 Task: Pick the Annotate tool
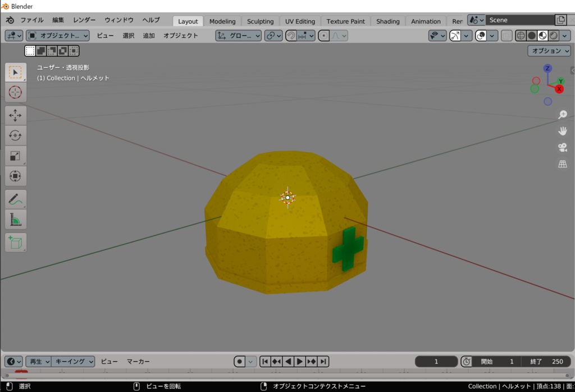pos(15,198)
